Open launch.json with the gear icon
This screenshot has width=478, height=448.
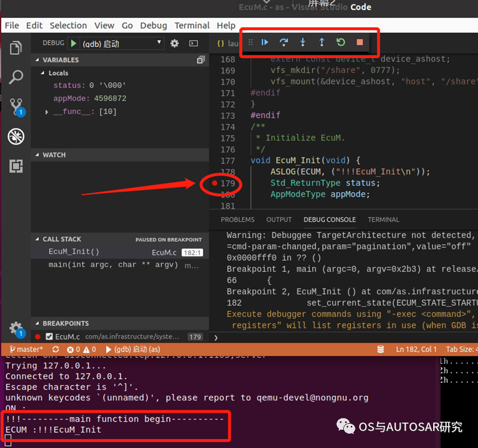pyautogui.click(x=175, y=43)
